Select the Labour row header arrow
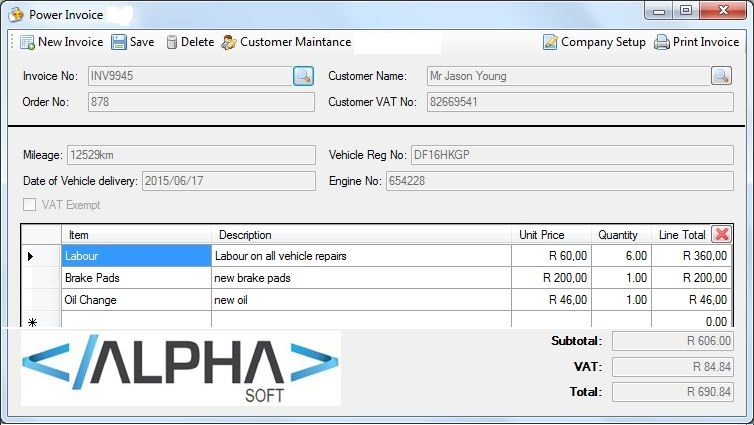754x425 pixels. pos(31,256)
